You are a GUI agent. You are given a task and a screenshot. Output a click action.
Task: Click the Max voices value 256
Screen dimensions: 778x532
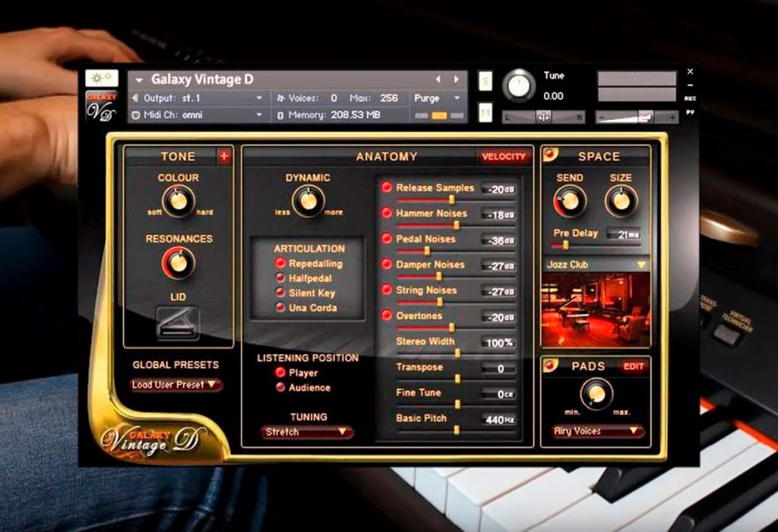389,98
